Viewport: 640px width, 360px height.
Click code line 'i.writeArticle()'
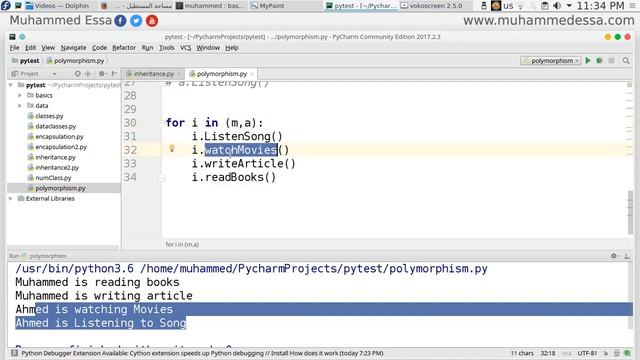point(243,164)
